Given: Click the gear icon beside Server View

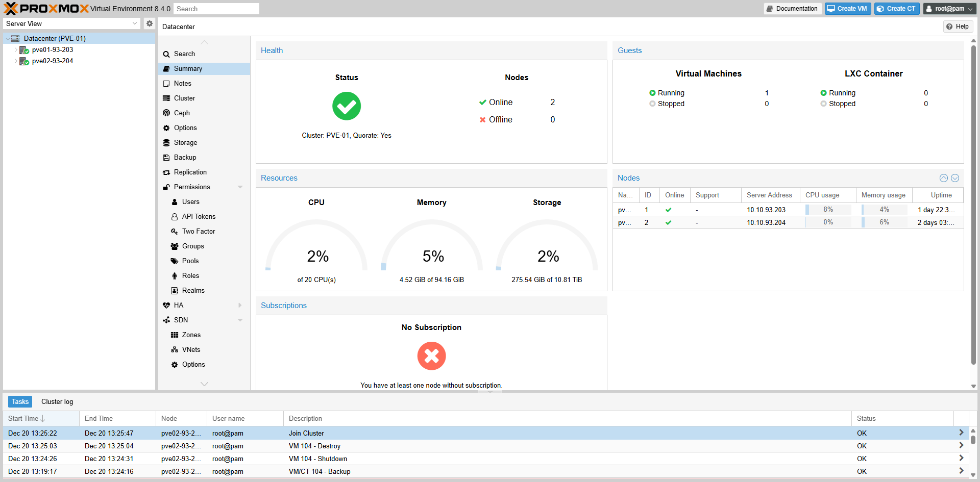Looking at the screenshot, I should 149,23.
